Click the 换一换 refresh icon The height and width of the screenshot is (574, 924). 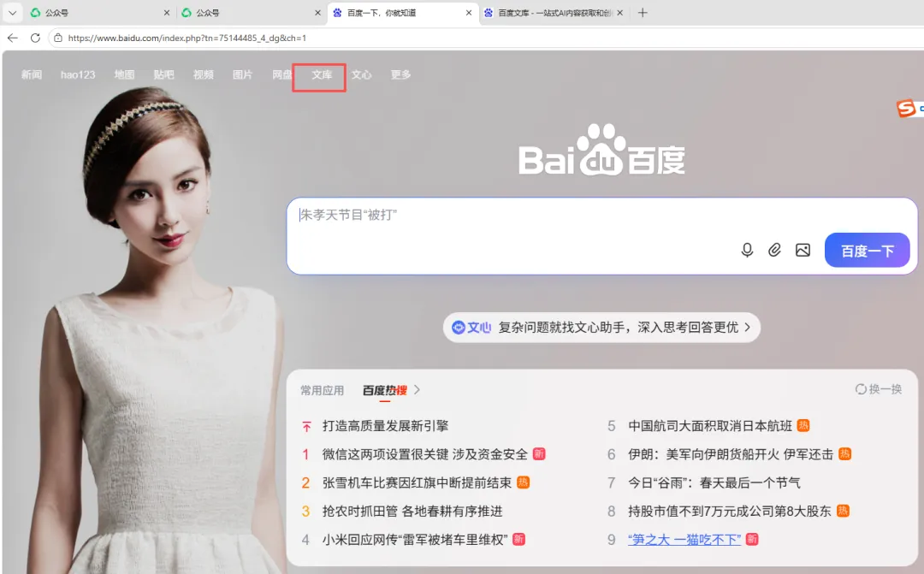pos(861,389)
